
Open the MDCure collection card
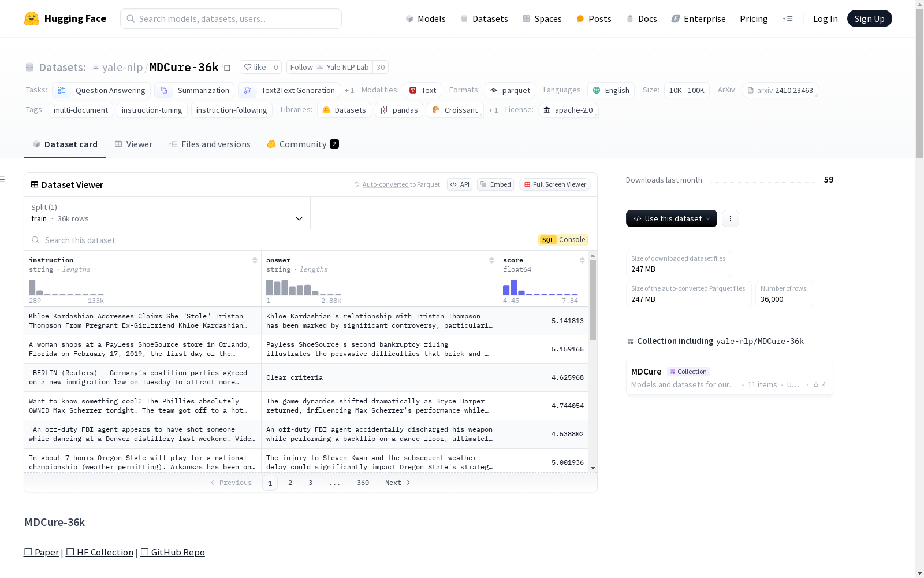click(x=729, y=377)
